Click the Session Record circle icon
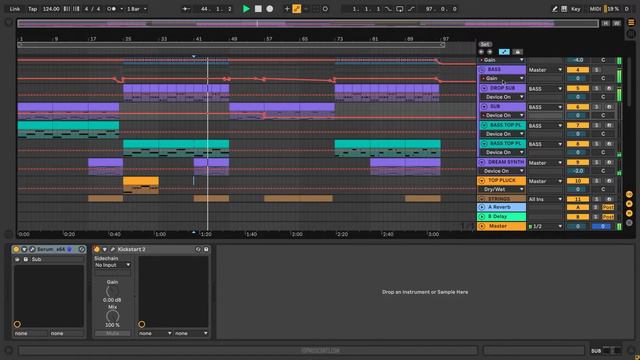This screenshot has height=360, width=640. click(325, 9)
